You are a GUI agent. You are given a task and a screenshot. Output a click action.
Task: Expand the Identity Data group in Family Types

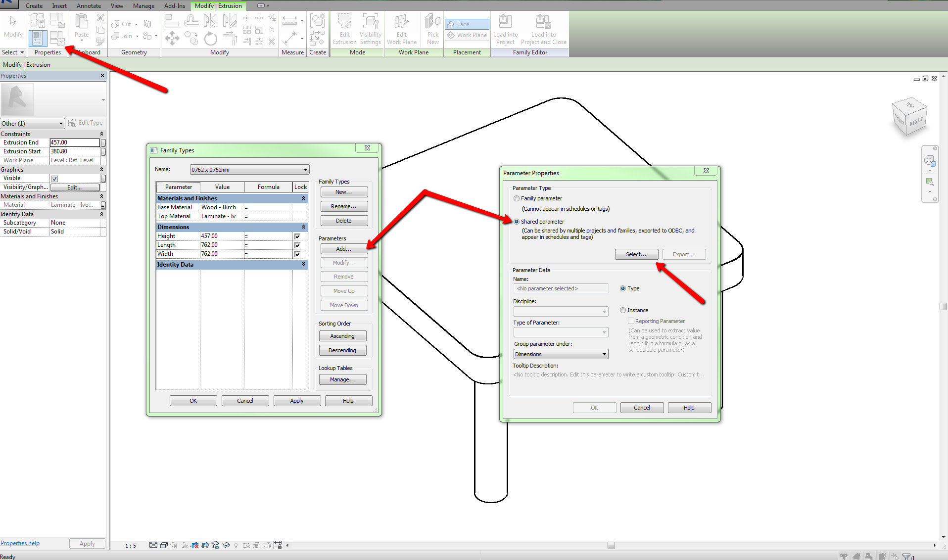coord(303,265)
